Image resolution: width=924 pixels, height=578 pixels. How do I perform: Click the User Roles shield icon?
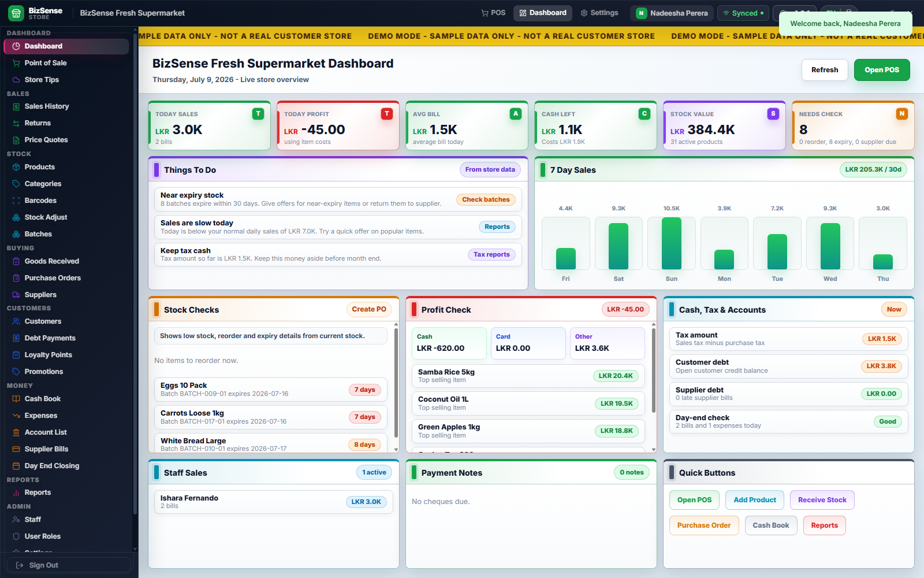click(16, 536)
